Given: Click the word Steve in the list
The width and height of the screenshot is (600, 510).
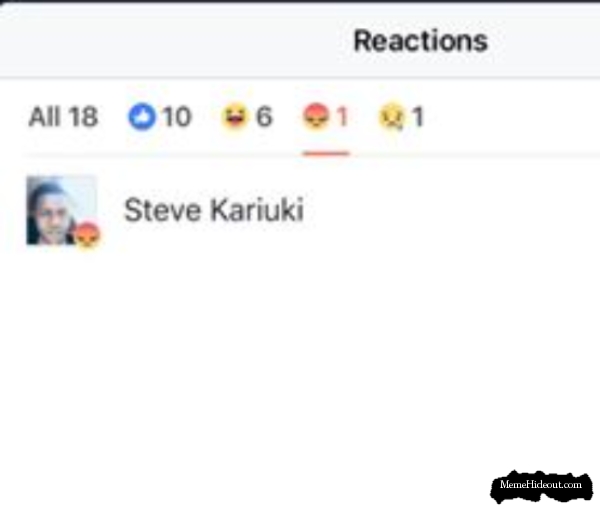Looking at the screenshot, I should [x=163, y=210].
